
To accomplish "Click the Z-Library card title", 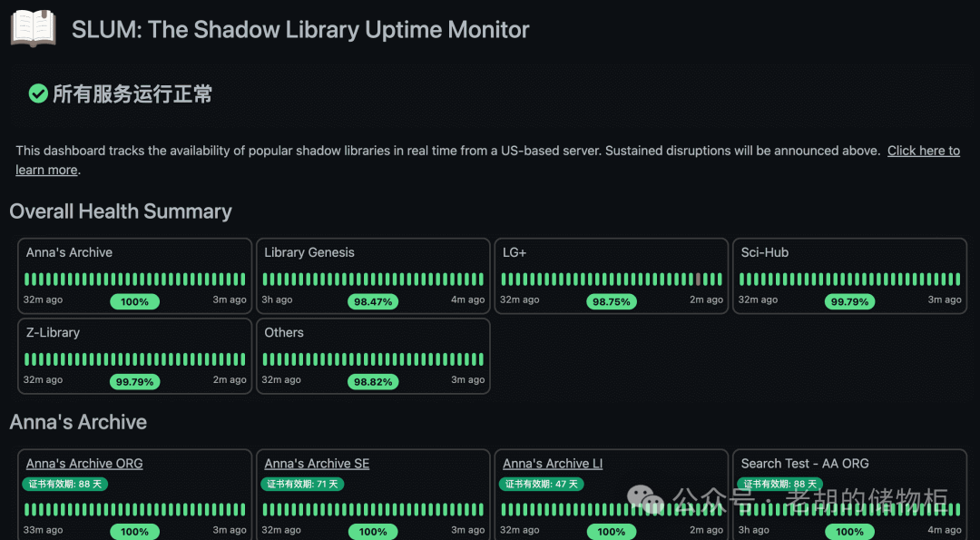I will tap(54, 332).
